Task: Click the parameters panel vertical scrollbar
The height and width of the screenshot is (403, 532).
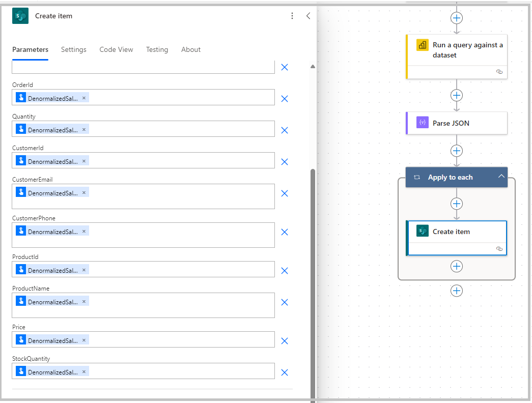Action: [x=313, y=285]
